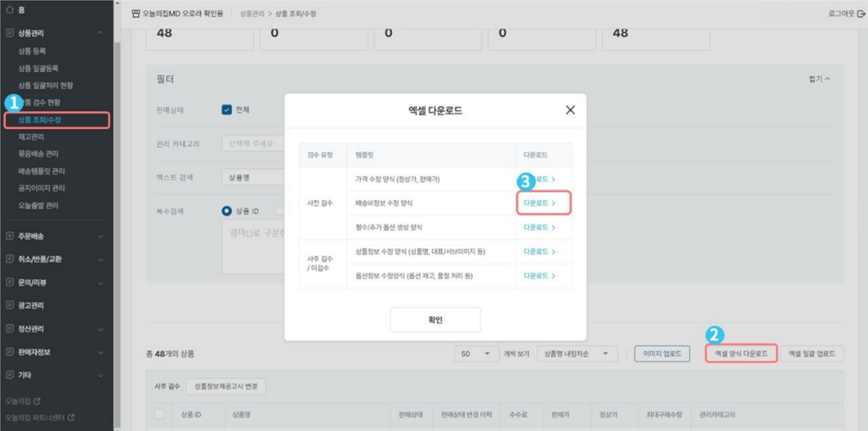
Task: Click the 판매상태 column header
Action: [x=410, y=414]
